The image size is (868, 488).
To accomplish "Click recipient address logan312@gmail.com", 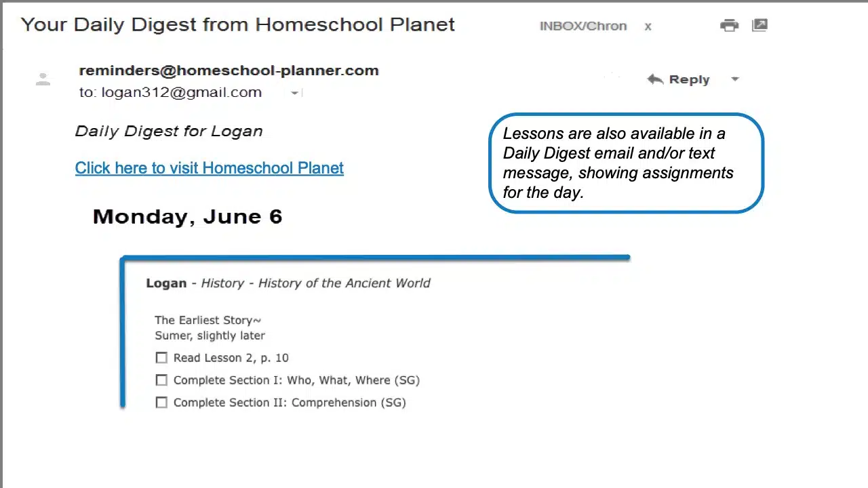I will pyautogui.click(x=181, y=93).
